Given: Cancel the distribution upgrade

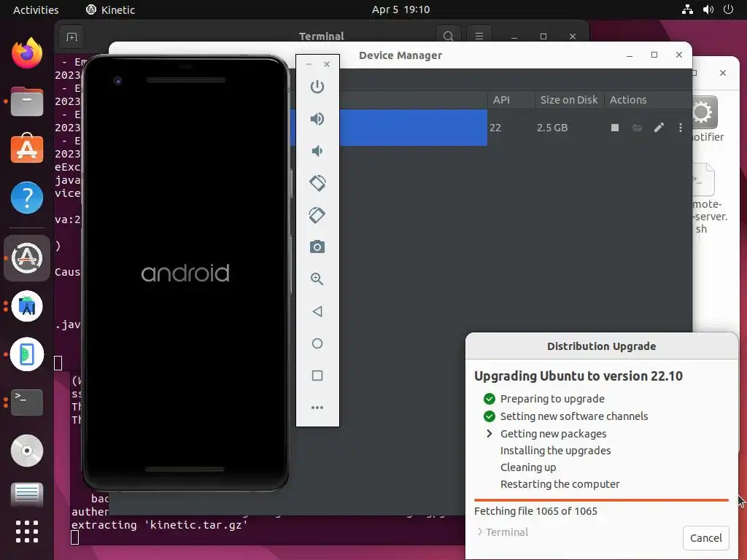Looking at the screenshot, I should [x=705, y=538].
